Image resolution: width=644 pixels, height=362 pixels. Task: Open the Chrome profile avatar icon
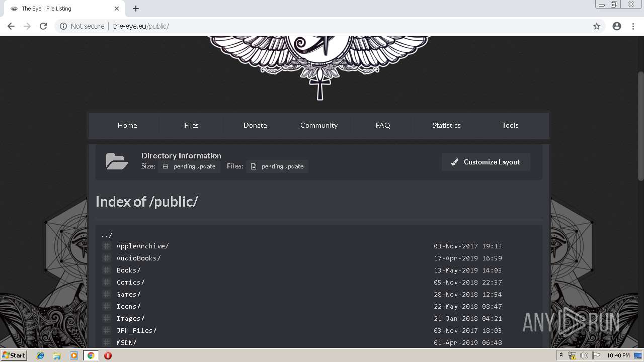[x=617, y=26]
